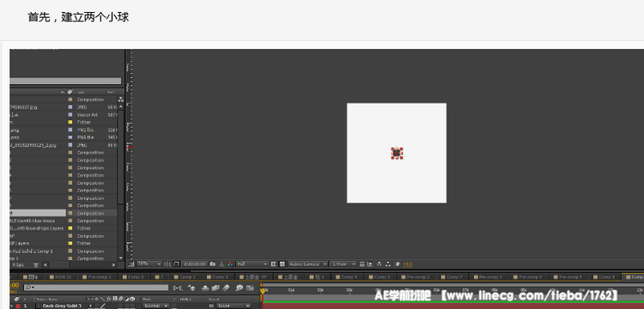
Task: Click the fx effects switch column header
Action: [x=109, y=299]
